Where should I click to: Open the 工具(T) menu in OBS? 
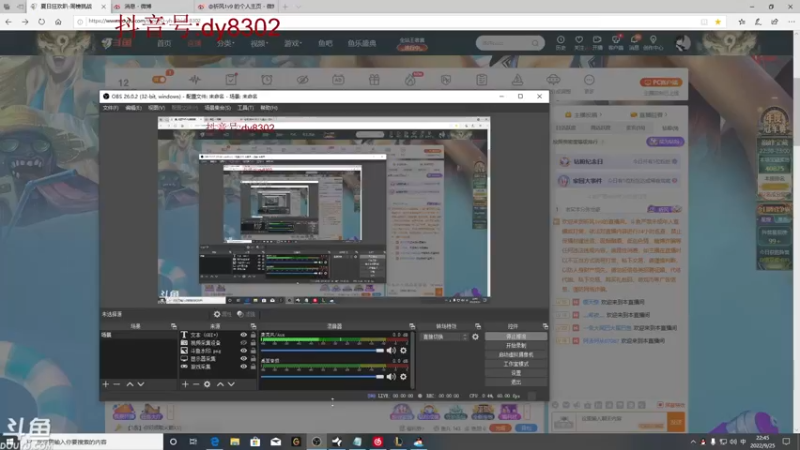point(245,108)
